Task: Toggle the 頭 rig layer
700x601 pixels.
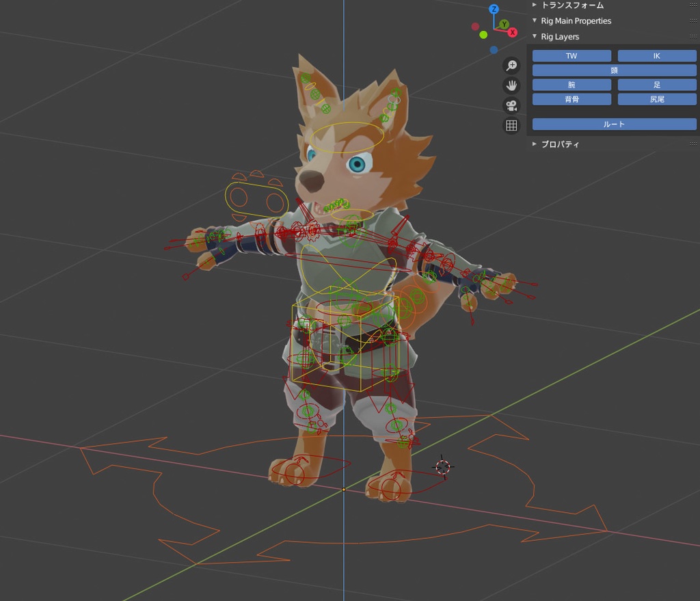Action: coord(615,70)
